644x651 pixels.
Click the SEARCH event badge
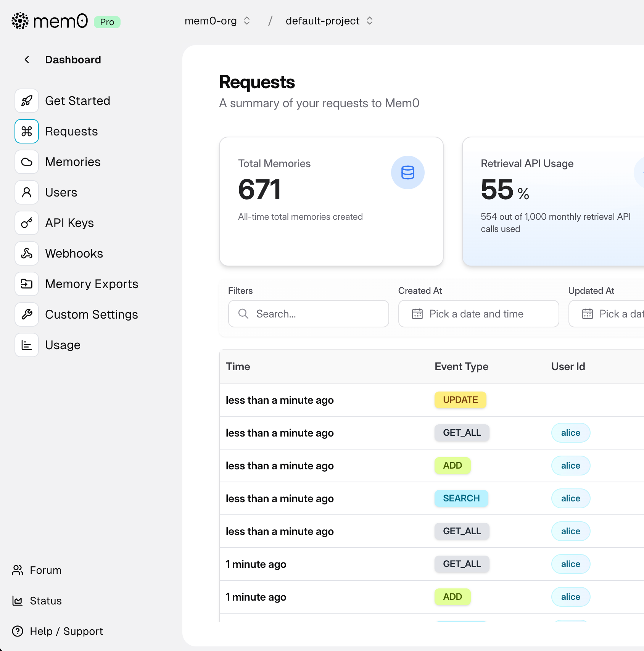(x=461, y=498)
